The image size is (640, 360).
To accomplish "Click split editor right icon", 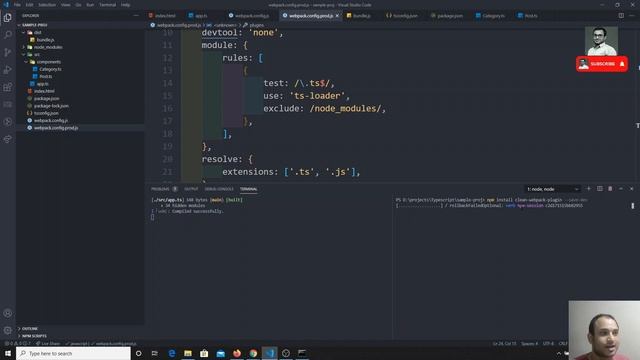I will click(x=621, y=16).
